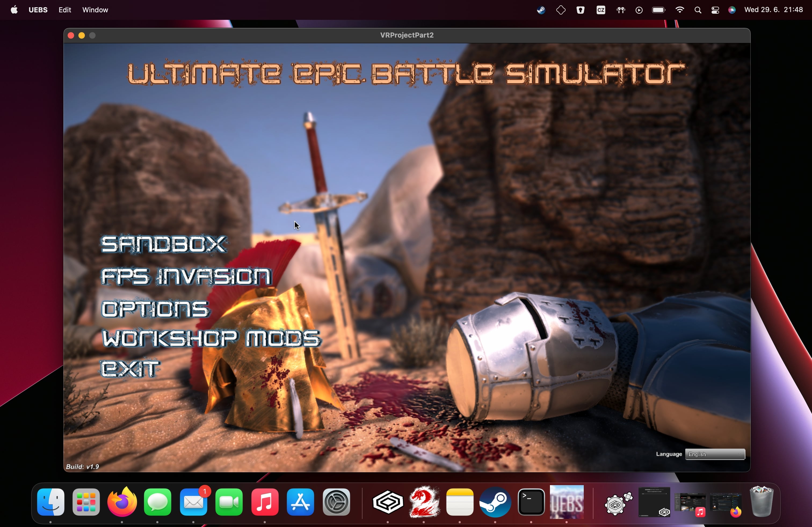812x527 pixels.
Task: Open Notes from the Dock
Action: pyautogui.click(x=460, y=502)
